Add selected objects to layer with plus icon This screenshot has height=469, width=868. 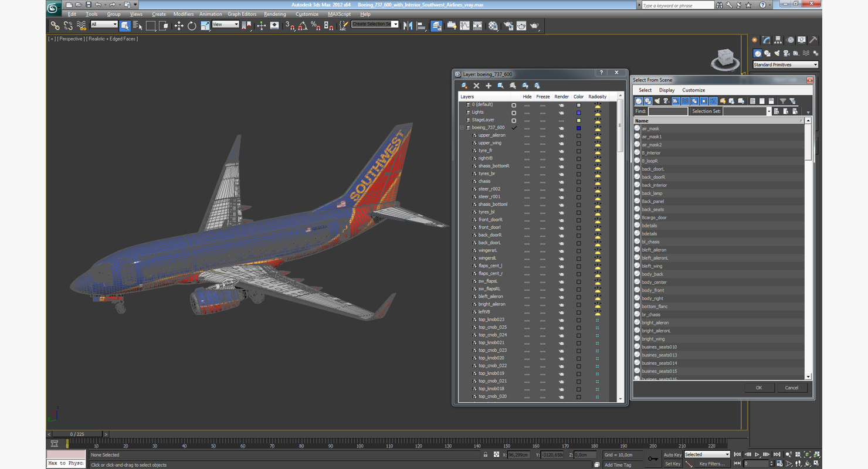[489, 86]
